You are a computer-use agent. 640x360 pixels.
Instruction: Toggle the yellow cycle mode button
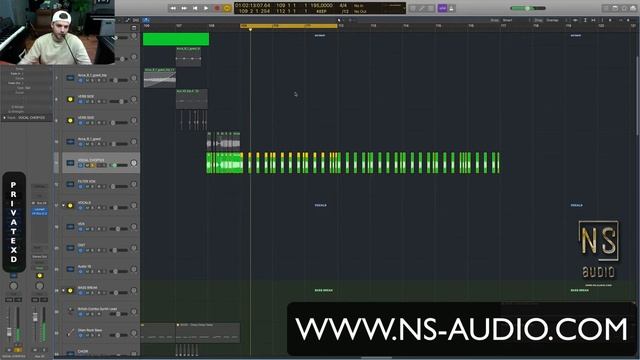pos(227,8)
